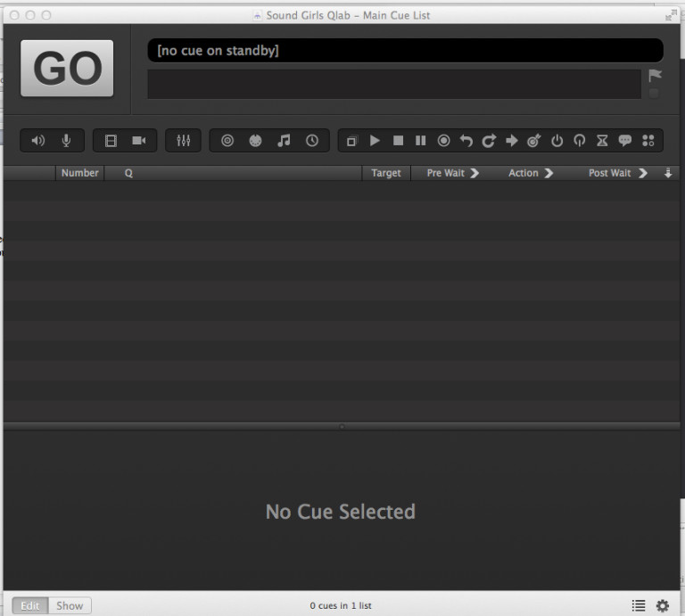Add a new MIDI cue
Image resolution: width=685 pixels, height=616 pixels.
pos(255,141)
